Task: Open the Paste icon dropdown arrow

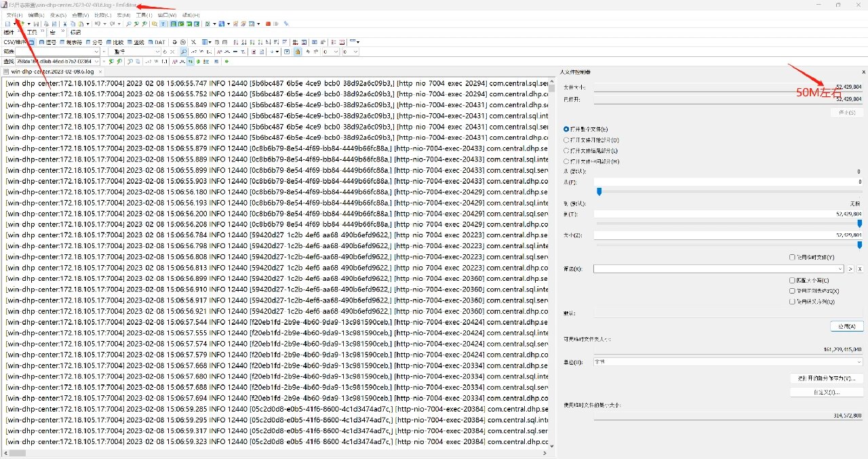Action: pos(88,24)
